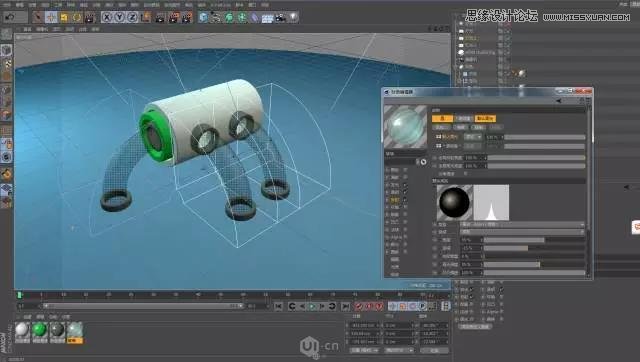Viewport: 640px width, 362px height.
Task: Click the green Play button in timeline
Action: (x=312, y=306)
